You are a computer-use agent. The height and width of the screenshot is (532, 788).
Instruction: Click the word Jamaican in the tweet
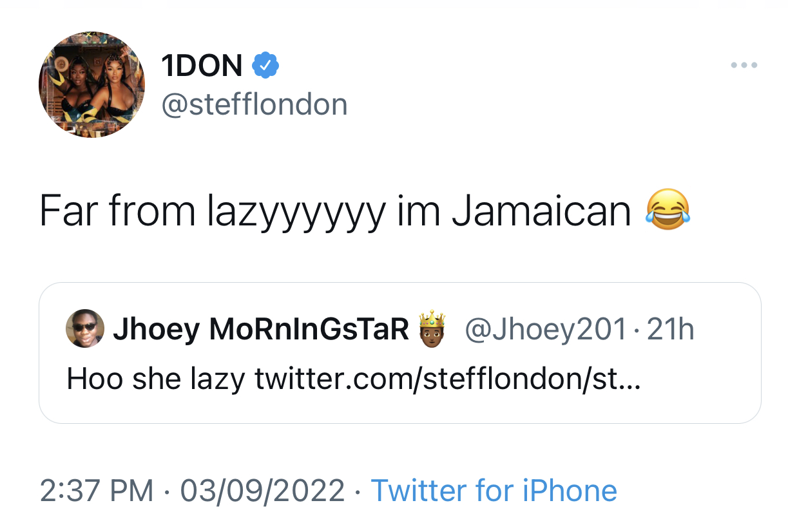pos(541,211)
